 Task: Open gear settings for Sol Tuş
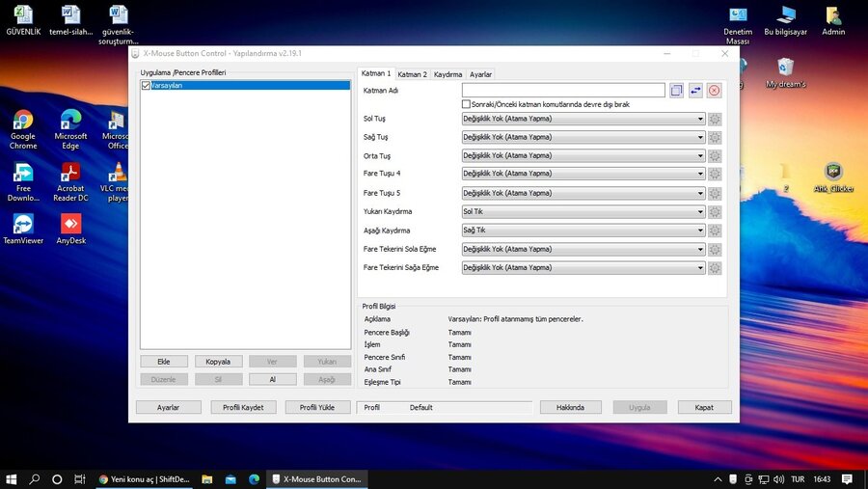[715, 119]
